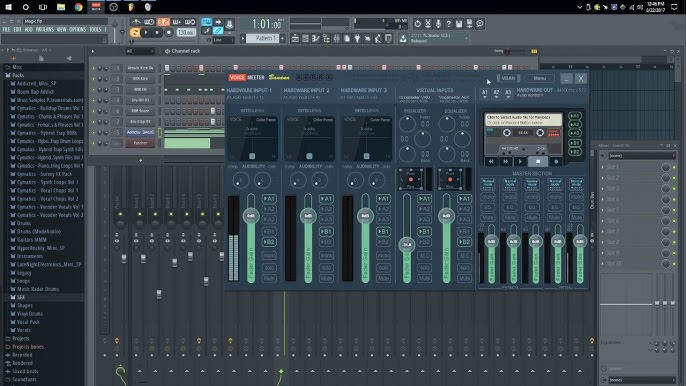Toggle B2 bus on Hardware Input 1

tap(269, 242)
